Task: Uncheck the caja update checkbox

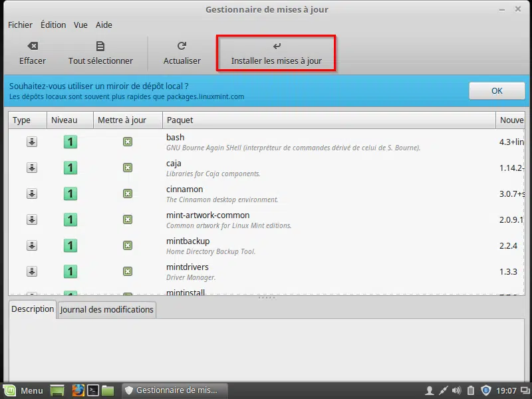Action: point(128,168)
